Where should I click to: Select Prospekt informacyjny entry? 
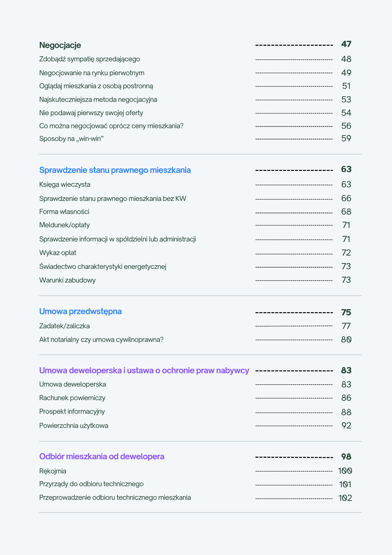[x=72, y=412]
